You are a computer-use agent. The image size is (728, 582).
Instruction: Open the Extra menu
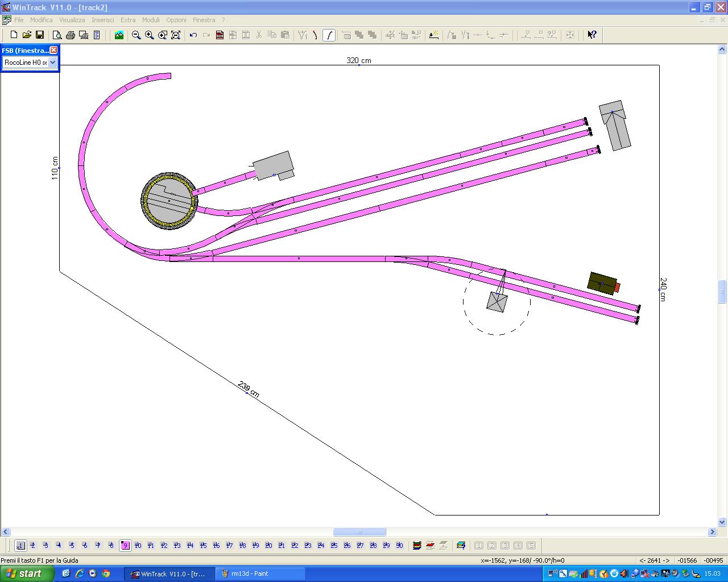[x=128, y=20]
